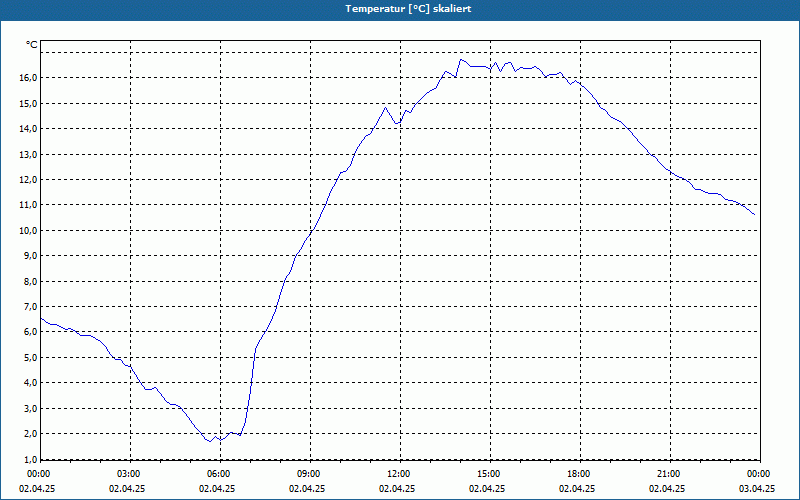Click the 03.04.25 date label
Image resolution: width=800 pixels, height=500 pixels.
coord(757,488)
